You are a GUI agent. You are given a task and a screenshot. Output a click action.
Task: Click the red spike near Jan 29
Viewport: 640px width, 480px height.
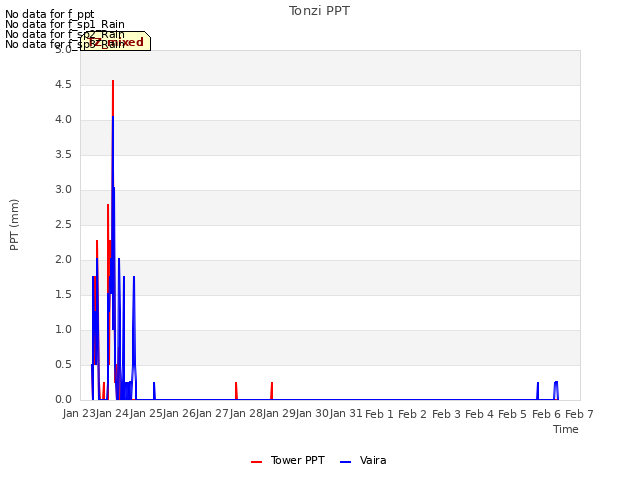pyautogui.click(x=272, y=390)
